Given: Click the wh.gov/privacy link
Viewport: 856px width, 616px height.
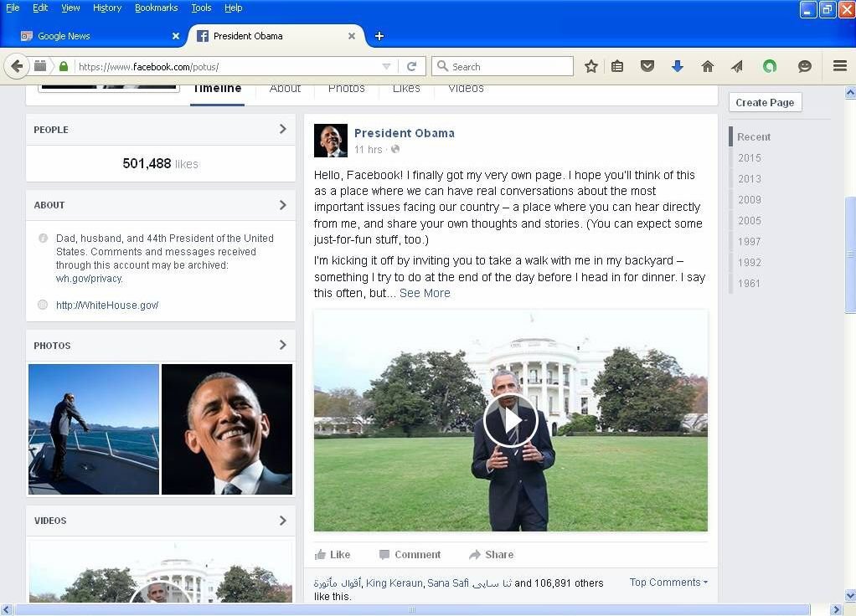Looking at the screenshot, I should [89, 278].
